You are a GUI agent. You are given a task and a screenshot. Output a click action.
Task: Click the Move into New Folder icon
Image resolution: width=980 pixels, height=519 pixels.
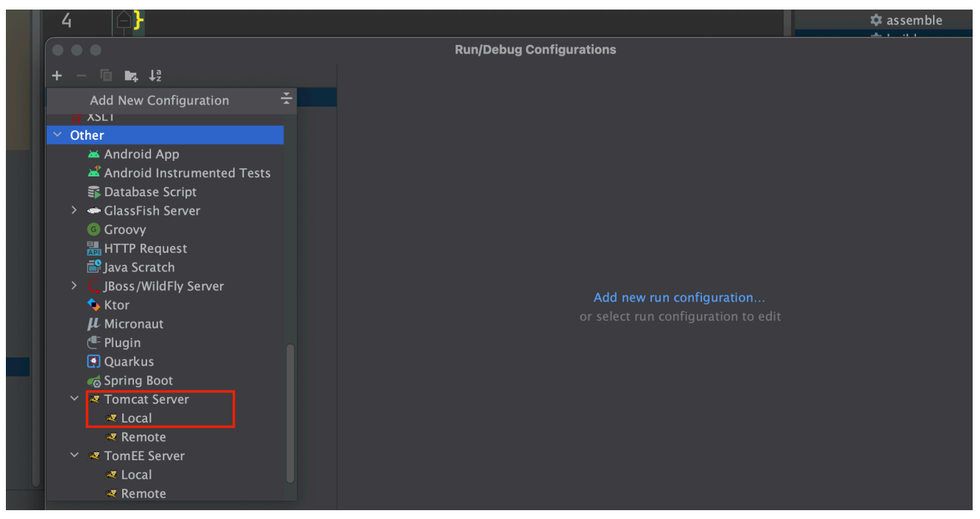(131, 76)
